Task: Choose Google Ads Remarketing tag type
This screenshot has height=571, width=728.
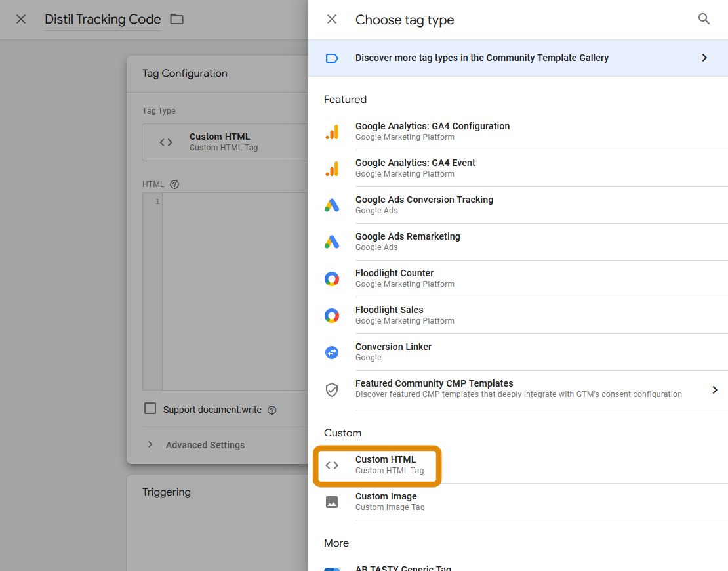Action: (518, 242)
